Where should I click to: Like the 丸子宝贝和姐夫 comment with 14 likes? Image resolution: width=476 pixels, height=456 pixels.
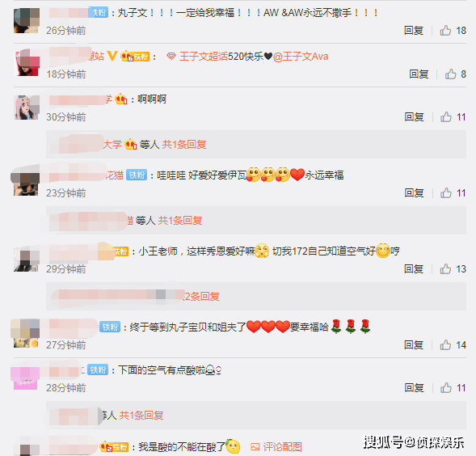click(445, 344)
